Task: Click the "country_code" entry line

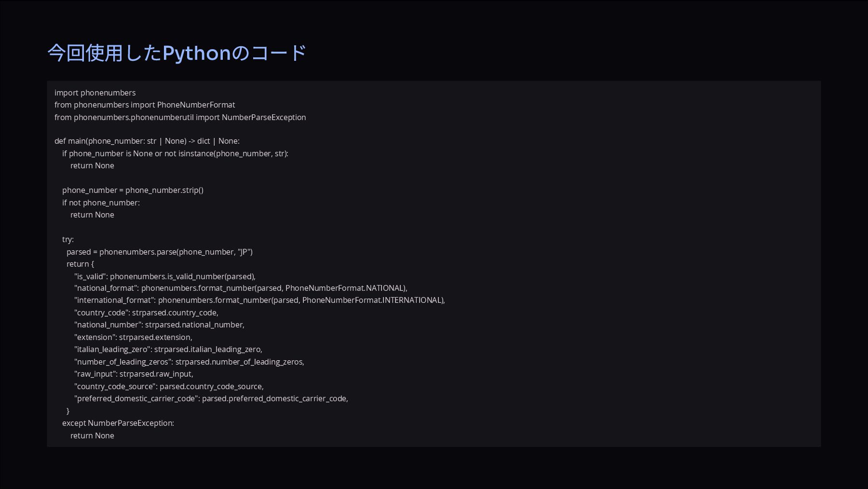Action: pos(146,312)
